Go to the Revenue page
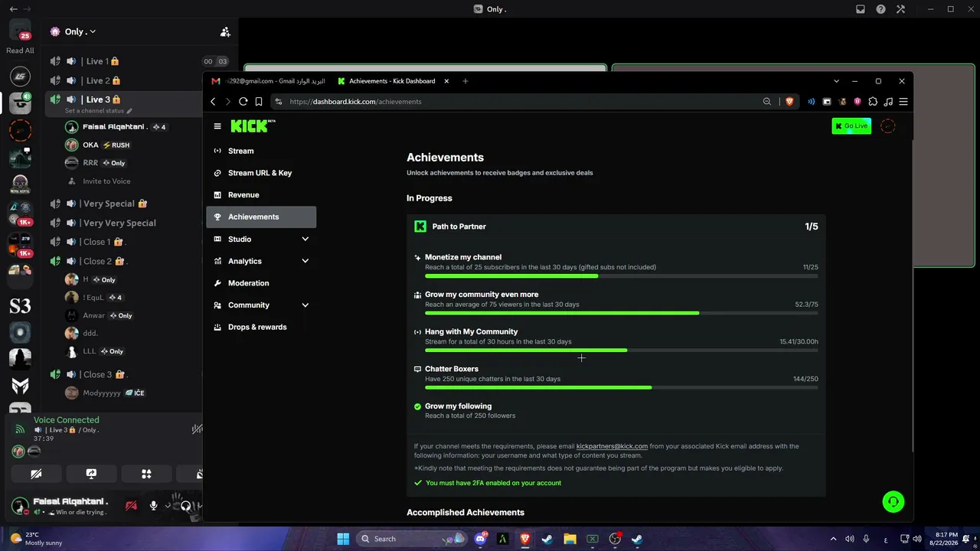This screenshot has width=980, height=551. (x=261, y=194)
